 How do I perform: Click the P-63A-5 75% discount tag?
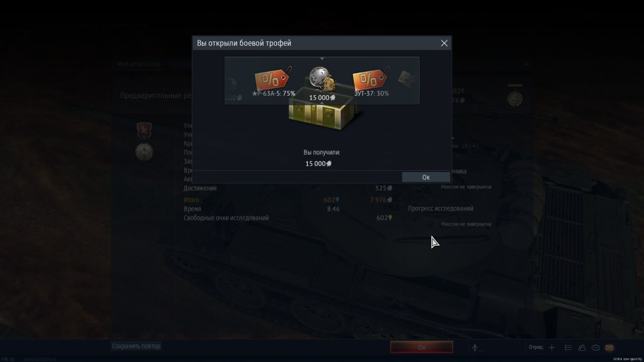point(273,79)
